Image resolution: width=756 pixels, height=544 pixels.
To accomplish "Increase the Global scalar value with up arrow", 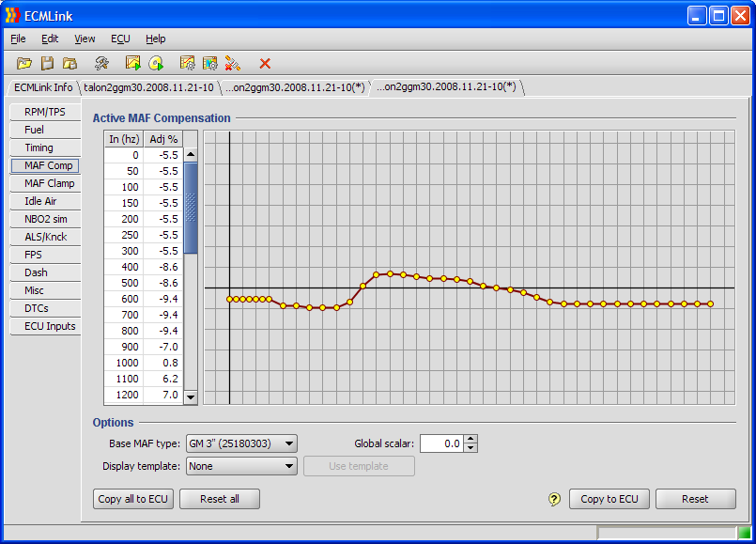I will pyautogui.click(x=471, y=439).
